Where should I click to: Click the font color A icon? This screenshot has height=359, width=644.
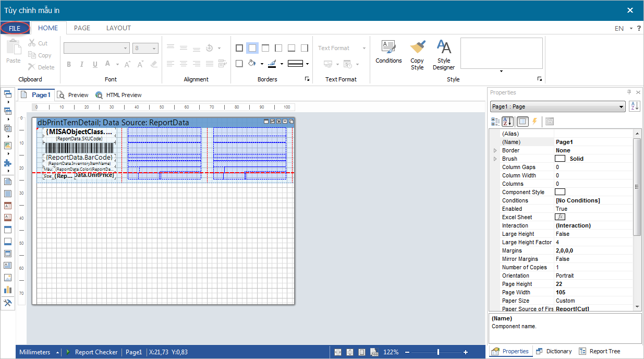(107, 64)
